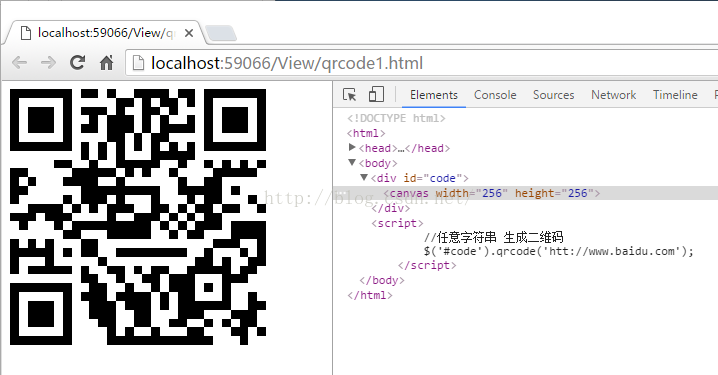Image resolution: width=718 pixels, height=375 pixels.
Task: Activate the DevTools inspect element picker
Action: pos(349,95)
